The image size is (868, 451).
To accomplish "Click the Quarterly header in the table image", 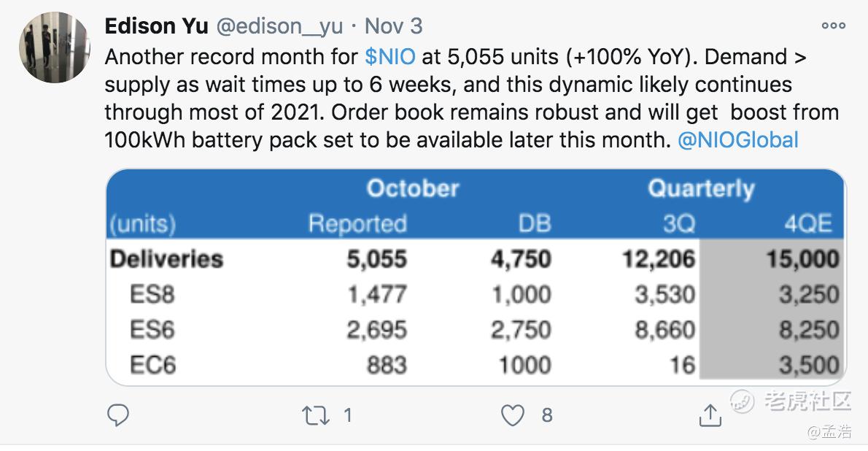I will coord(702,189).
